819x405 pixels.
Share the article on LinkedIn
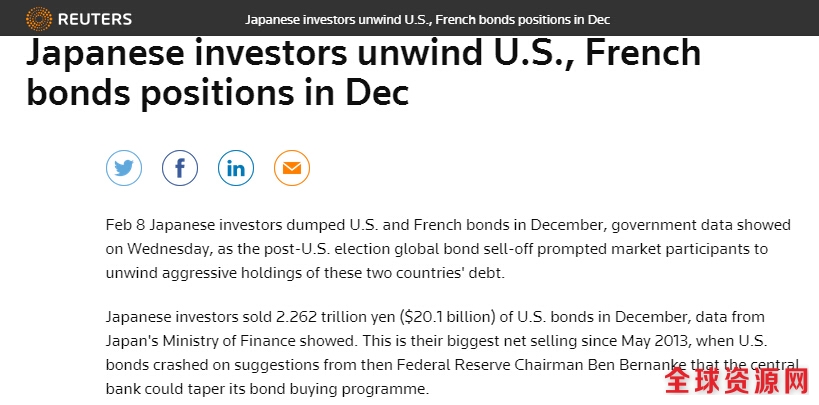[x=236, y=168]
